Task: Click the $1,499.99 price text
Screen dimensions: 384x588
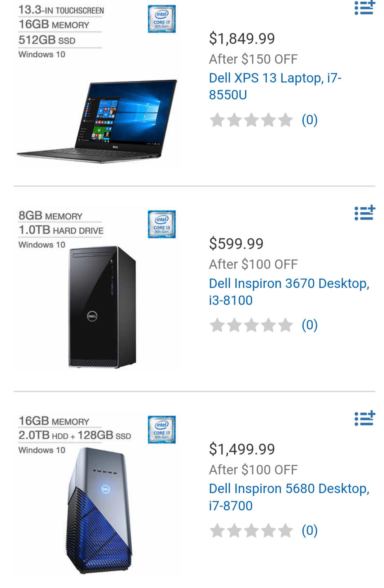Action: pyautogui.click(x=242, y=449)
